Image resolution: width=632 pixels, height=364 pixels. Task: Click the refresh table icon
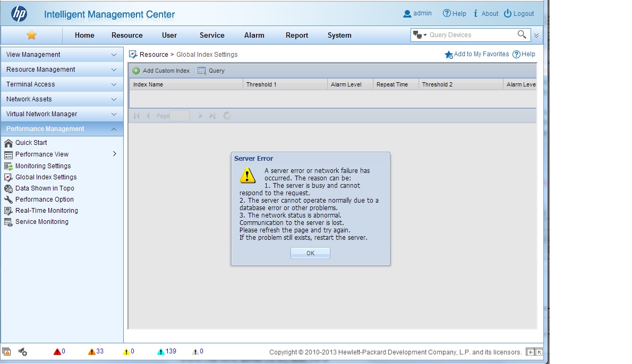pyautogui.click(x=227, y=116)
